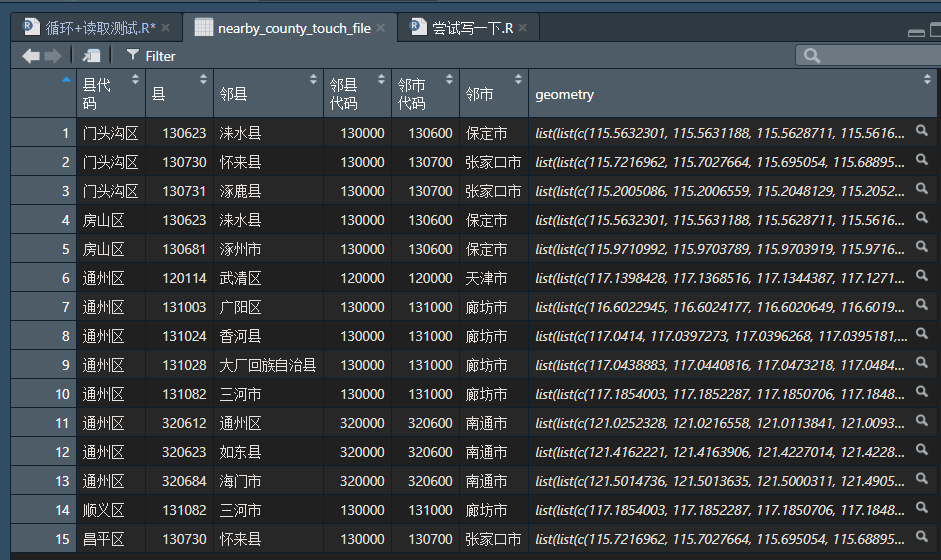Close the 循环+读取测试.R tab
Screen dimensions: 941x560
(166, 28)
